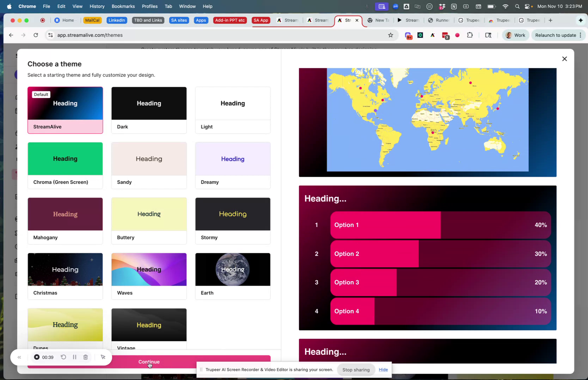This screenshot has width=588, height=380.
Task: Choose the Earth theme
Action: [232, 276]
